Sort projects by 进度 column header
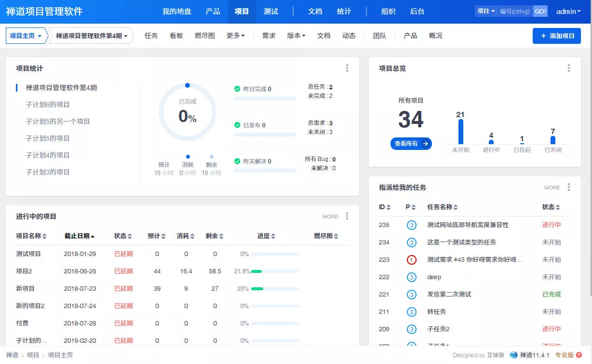Image resolution: width=592 pixels, height=364 pixels. (x=266, y=236)
